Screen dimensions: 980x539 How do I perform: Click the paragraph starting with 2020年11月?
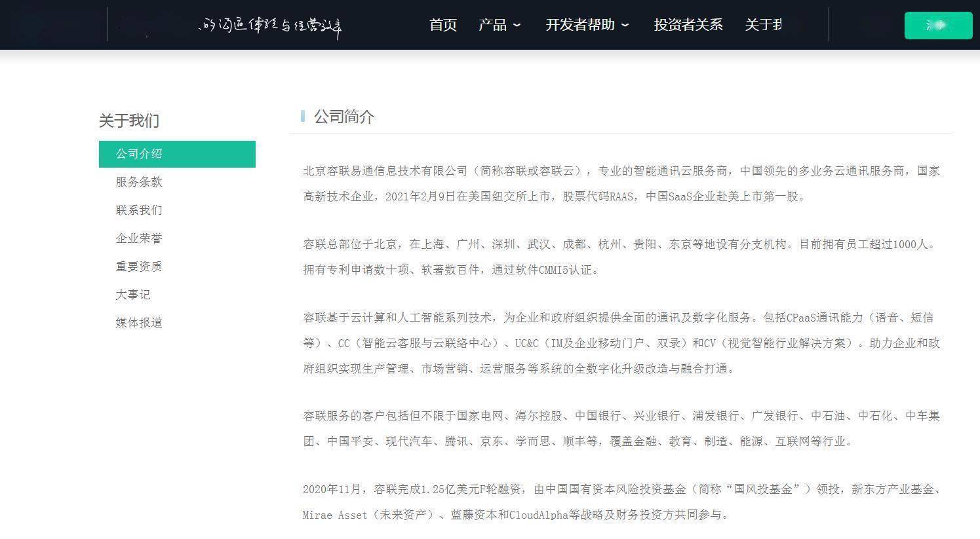[x=621, y=502]
